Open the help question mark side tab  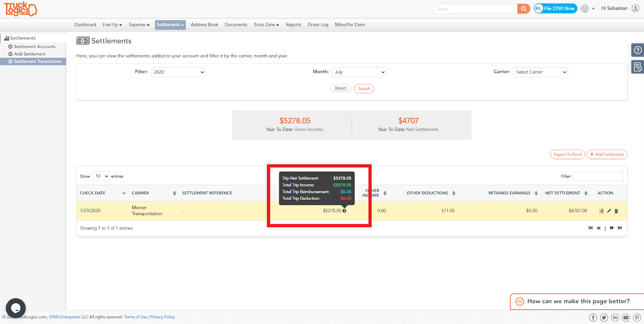click(x=638, y=50)
